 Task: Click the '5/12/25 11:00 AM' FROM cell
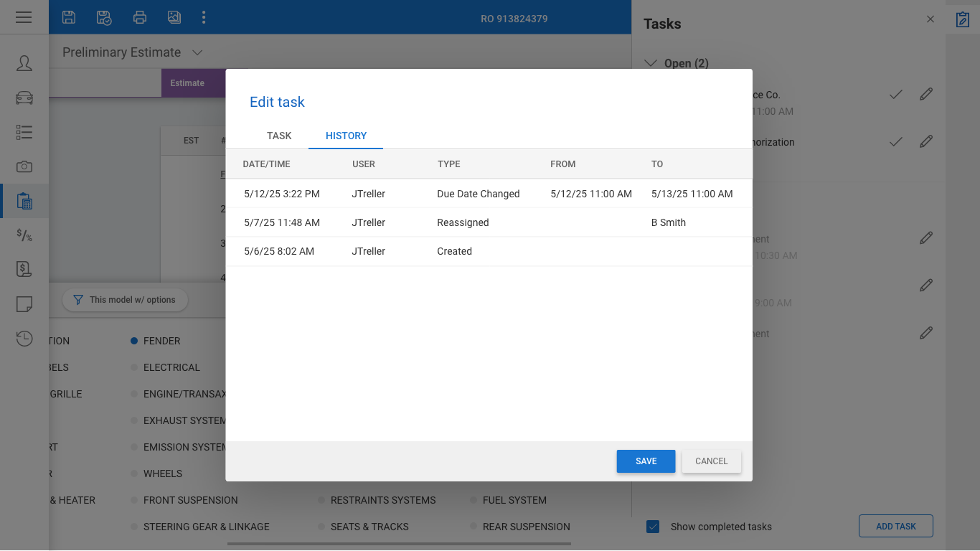tap(591, 194)
